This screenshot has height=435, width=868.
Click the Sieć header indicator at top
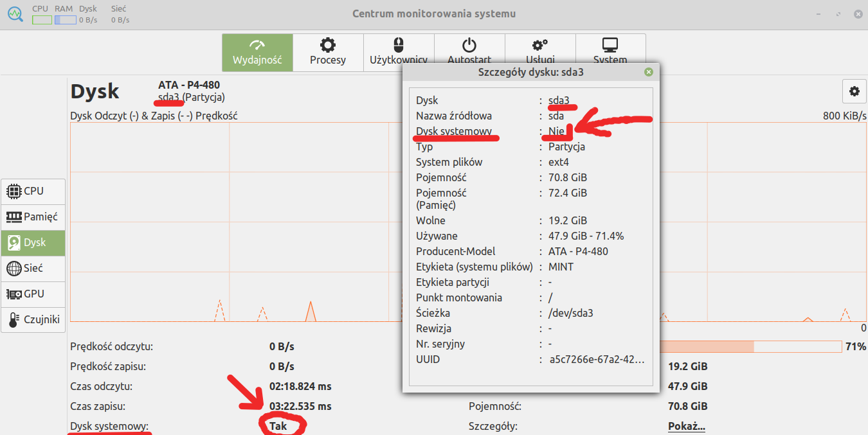click(120, 15)
